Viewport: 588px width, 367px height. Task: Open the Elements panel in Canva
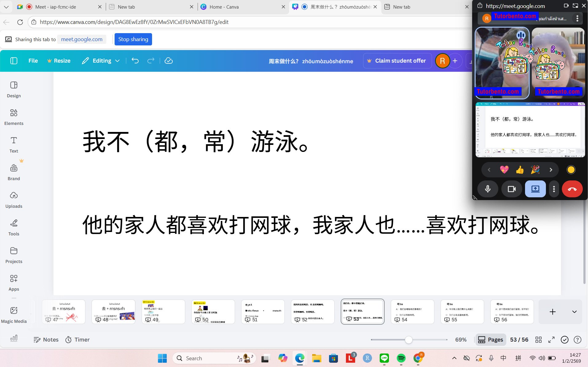[14, 117]
